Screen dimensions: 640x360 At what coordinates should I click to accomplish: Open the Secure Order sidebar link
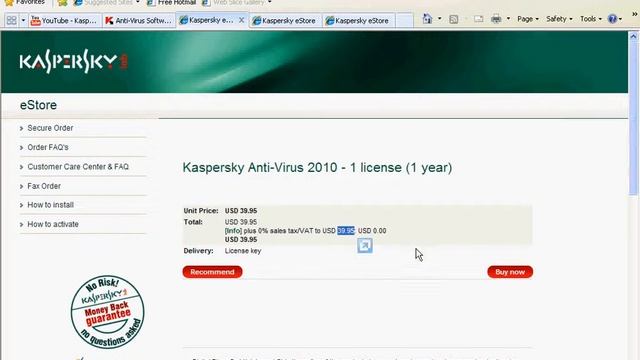(50, 128)
